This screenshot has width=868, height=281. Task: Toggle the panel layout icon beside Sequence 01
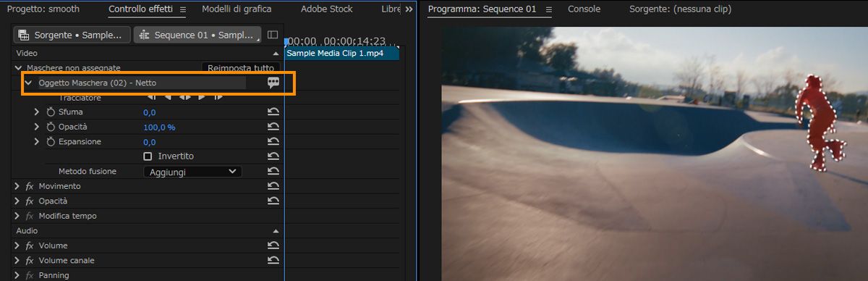[273, 35]
